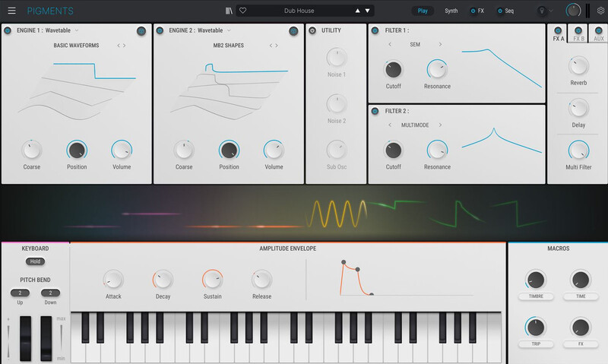The height and width of the screenshot is (364, 608).
Task: Open the preset library browser icon
Action: click(229, 11)
